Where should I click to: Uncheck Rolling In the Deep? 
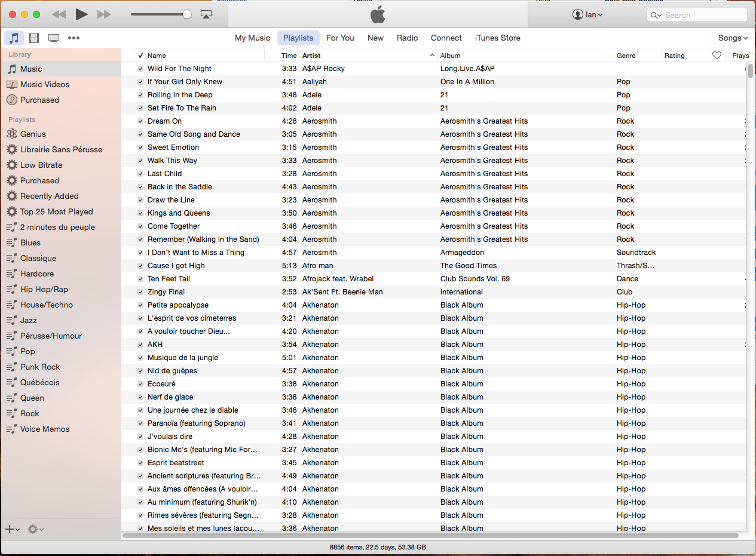[140, 95]
